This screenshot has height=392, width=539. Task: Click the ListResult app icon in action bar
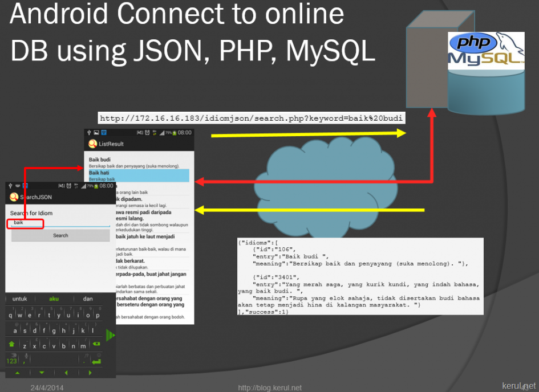92,144
